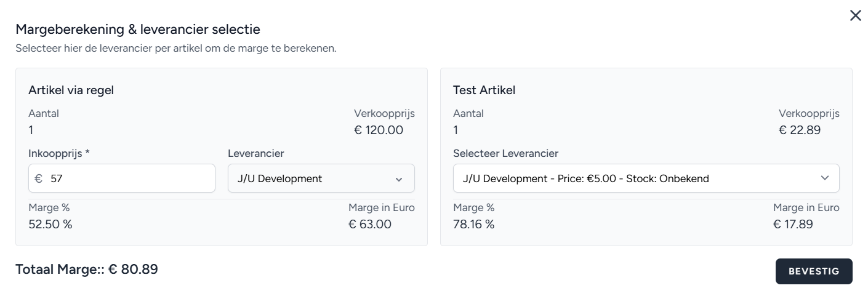Click the chevron arrow of the J/U Development Leverancier dropdown

399,179
